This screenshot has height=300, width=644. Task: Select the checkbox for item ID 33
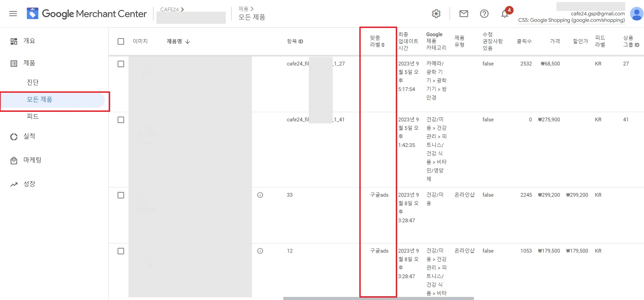pos(121,195)
